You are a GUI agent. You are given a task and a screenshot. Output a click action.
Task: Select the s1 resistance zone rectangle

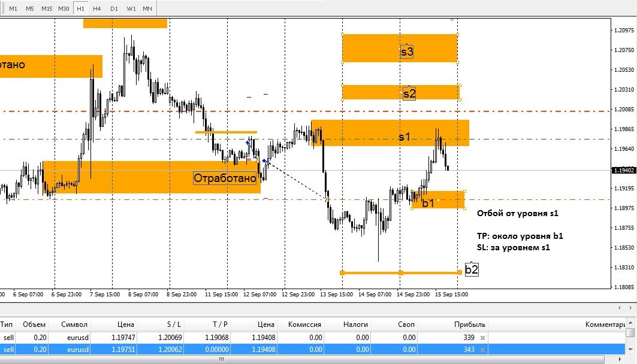(390, 133)
